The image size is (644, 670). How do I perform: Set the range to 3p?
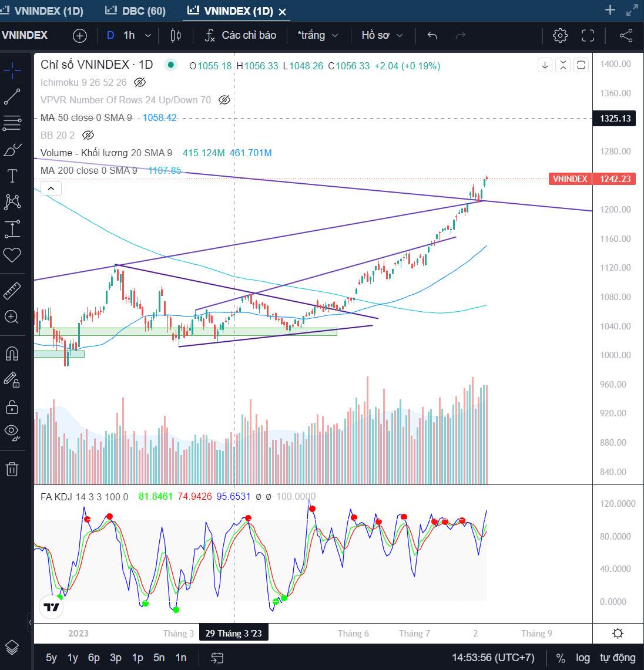(x=115, y=658)
